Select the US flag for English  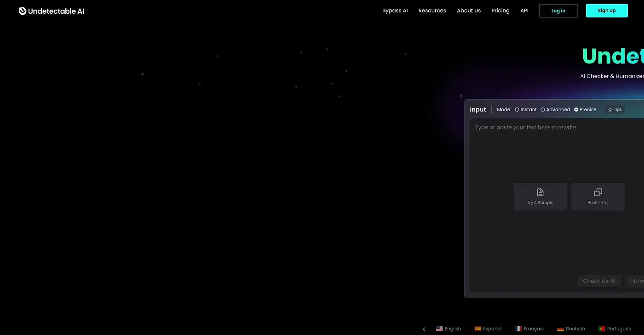(439, 329)
